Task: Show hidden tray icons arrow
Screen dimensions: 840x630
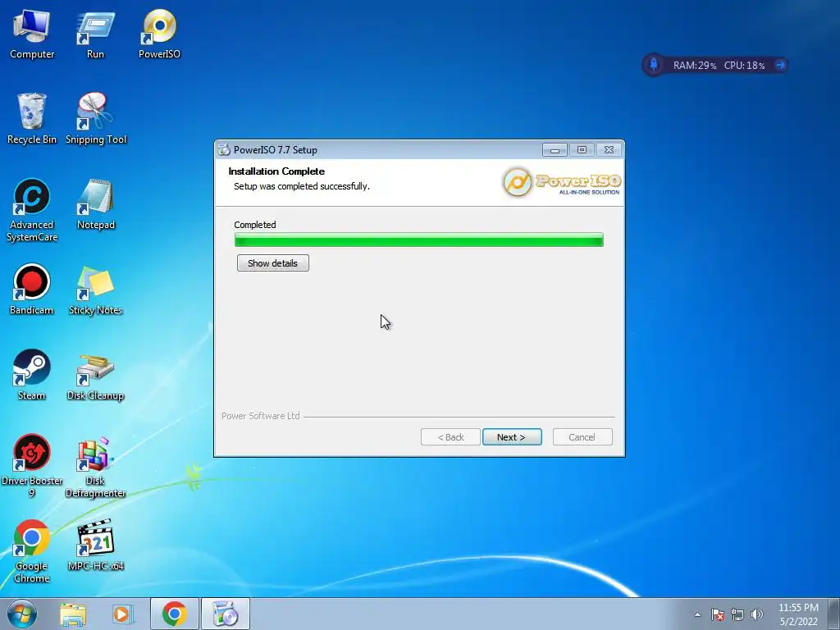Action: [697, 614]
